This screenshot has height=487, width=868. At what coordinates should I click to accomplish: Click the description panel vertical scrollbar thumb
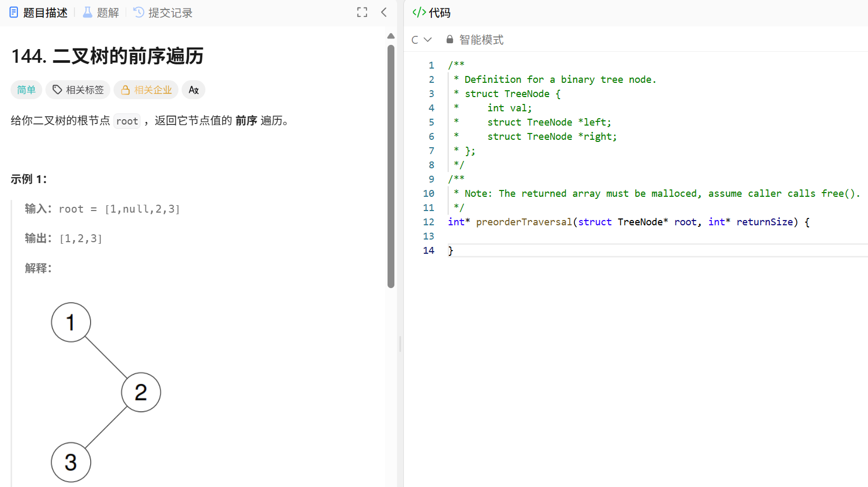(x=391, y=166)
